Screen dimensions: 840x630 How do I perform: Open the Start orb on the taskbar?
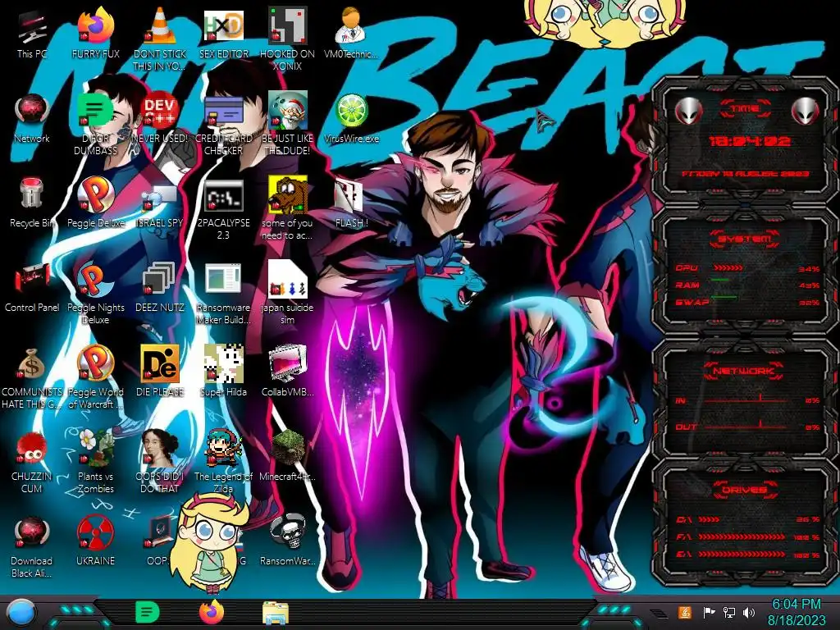pos(21,612)
